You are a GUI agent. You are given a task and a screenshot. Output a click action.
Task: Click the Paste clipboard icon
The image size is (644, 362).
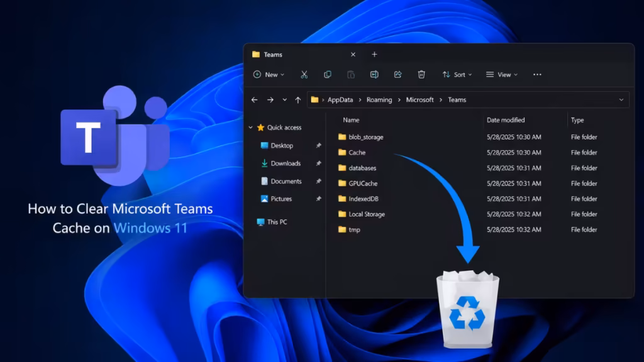click(x=351, y=75)
